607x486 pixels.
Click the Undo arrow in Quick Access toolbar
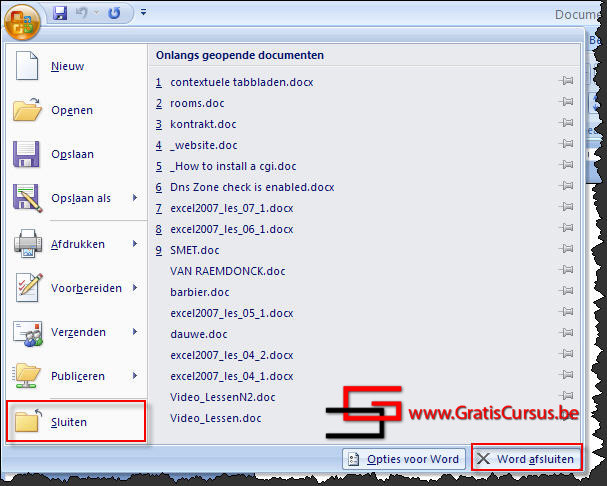[81, 13]
